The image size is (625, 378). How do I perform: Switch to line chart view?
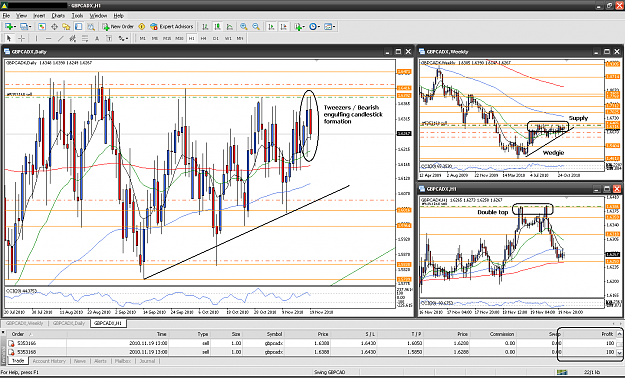[x=230, y=27]
